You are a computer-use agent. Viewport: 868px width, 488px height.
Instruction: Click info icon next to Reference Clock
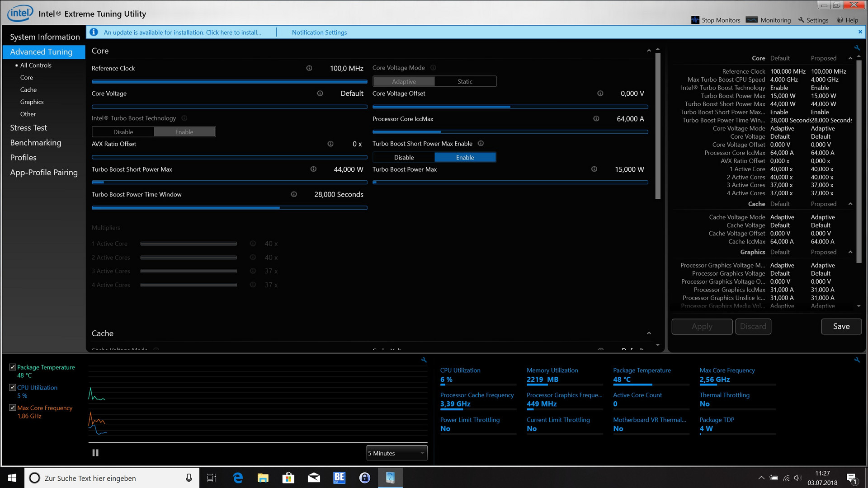309,68
